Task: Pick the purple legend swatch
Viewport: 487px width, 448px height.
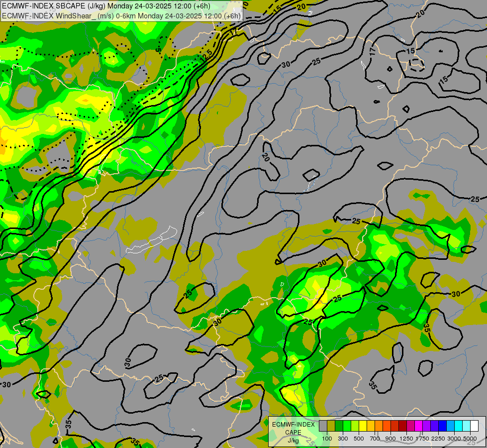Action: coord(427,426)
